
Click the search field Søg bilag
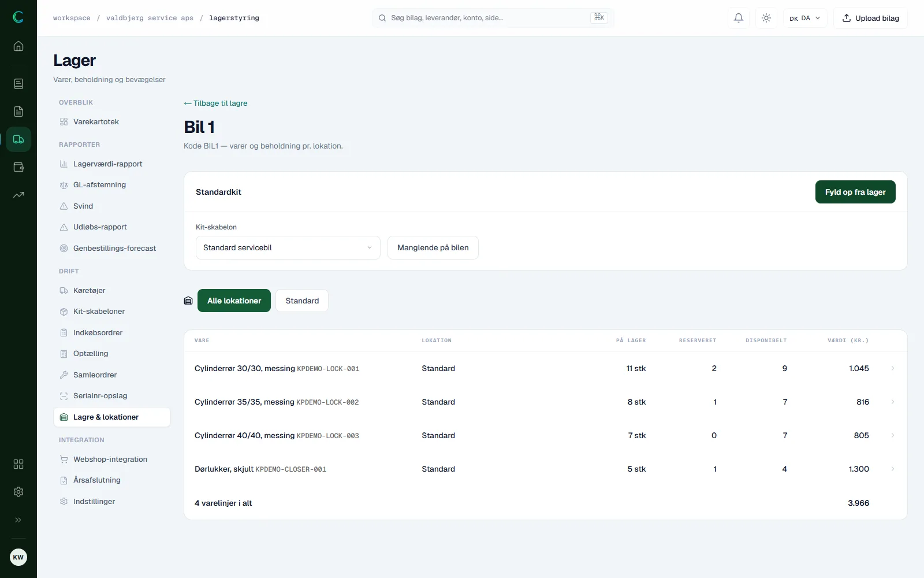493,18
